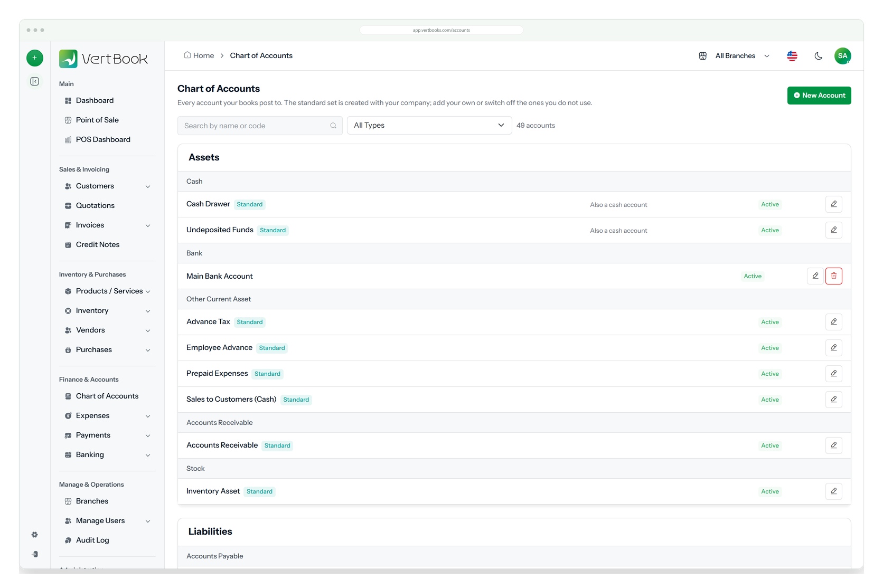Click the branches store icon in header
This screenshot has height=588, width=883.
(703, 56)
